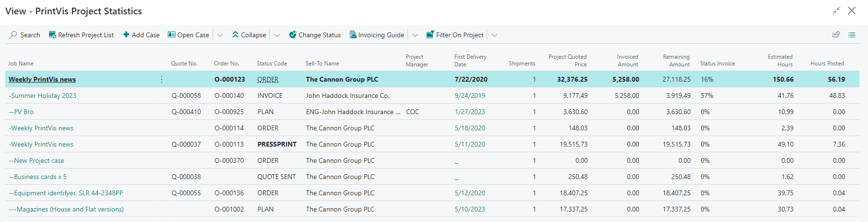Open the Summer Holiday 2023 job link
This screenshot has width=868, height=222.
(x=43, y=95)
